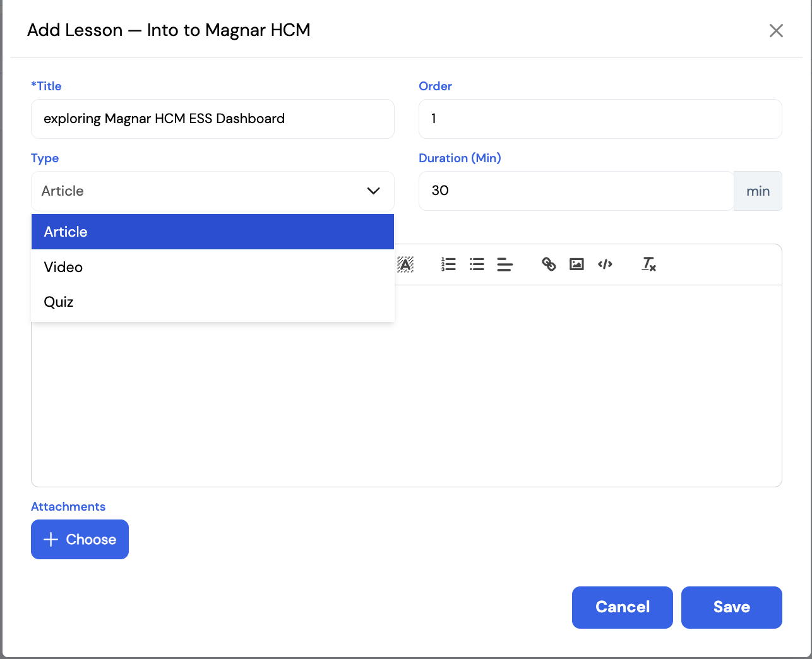Screen dimensions: 812x659
Task: Click the Order input field
Action: [600, 119]
